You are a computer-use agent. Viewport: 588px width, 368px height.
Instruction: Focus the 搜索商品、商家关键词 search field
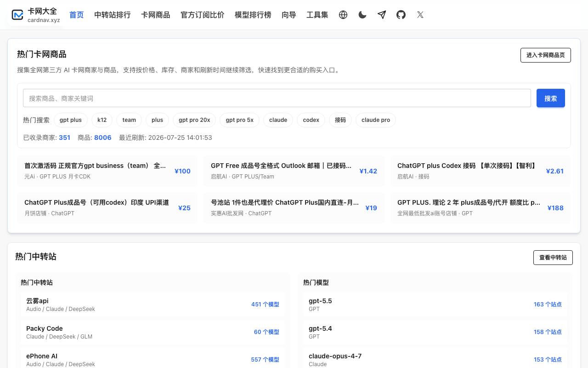[277, 98]
